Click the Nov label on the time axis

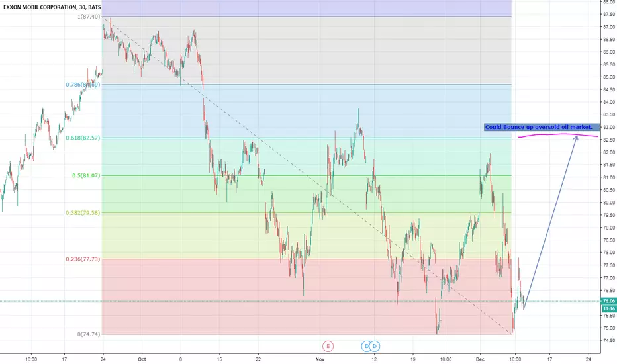(x=320, y=359)
